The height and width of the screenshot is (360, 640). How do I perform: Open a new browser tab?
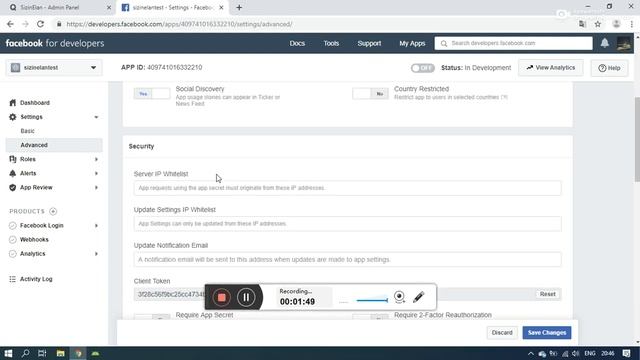click(239, 7)
